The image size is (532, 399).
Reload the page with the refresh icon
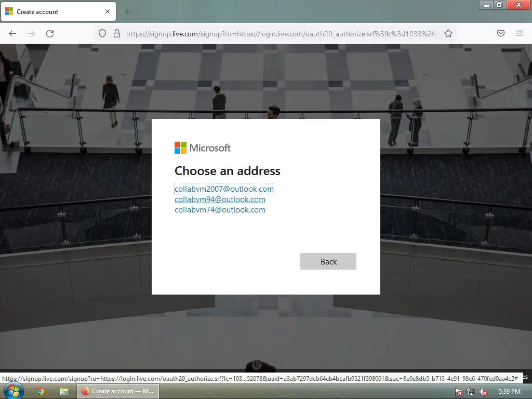click(x=50, y=34)
